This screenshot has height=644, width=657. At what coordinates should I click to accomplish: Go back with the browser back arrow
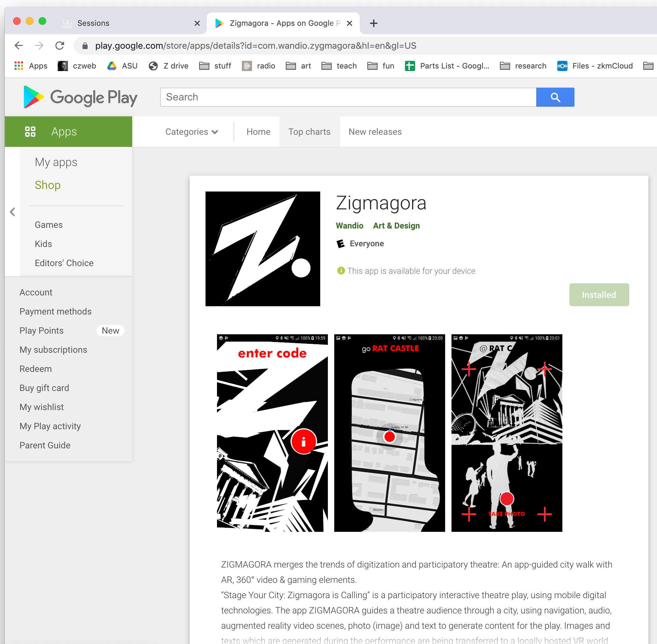coord(19,46)
